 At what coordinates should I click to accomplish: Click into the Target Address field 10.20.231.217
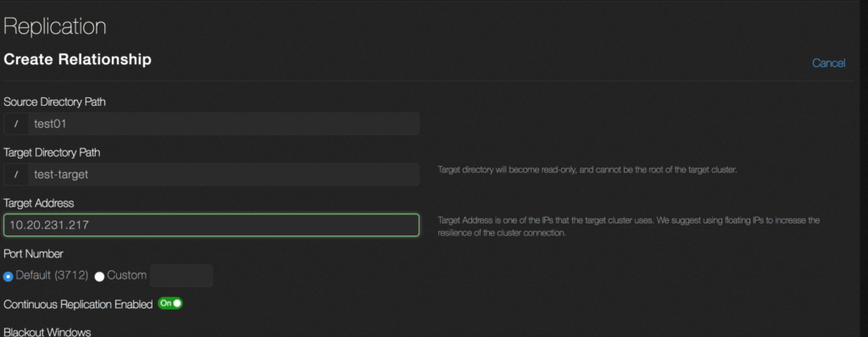coord(211,225)
